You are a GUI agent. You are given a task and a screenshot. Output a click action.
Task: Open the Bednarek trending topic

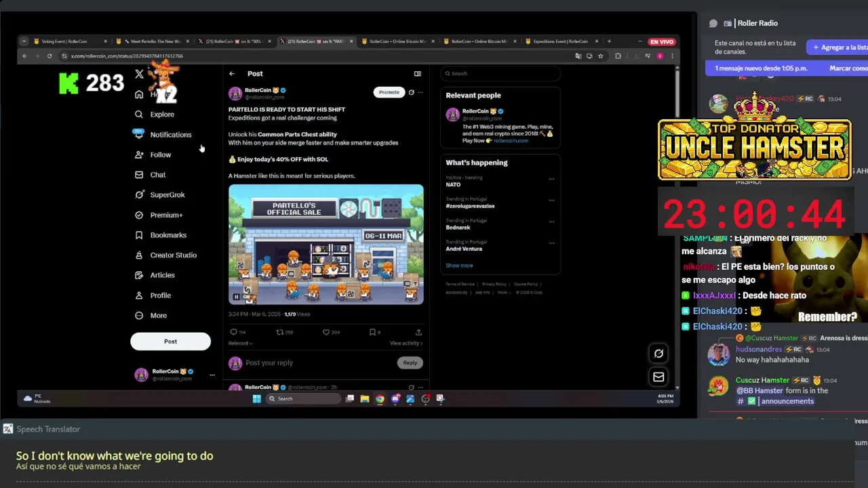[x=458, y=228]
